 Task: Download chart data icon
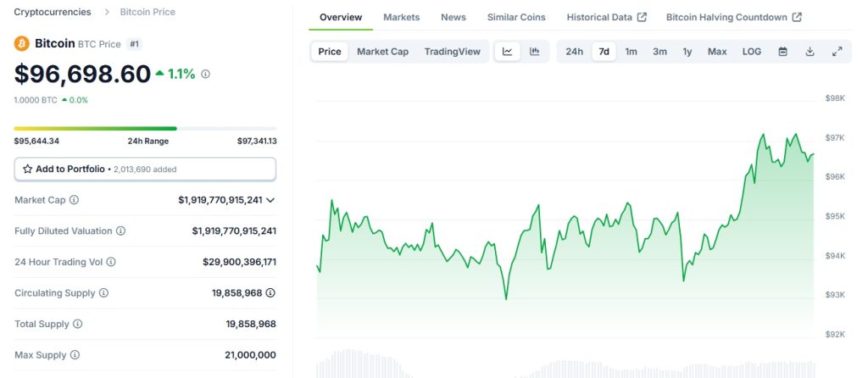[810, 52]
